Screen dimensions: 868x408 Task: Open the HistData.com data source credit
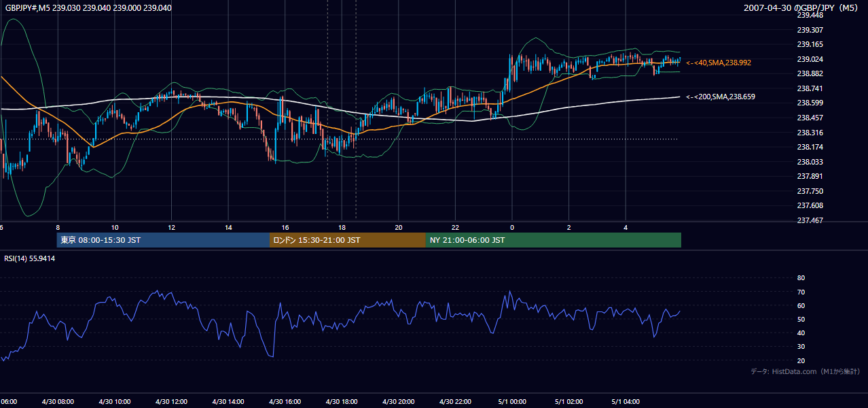(x=806, y=371)
